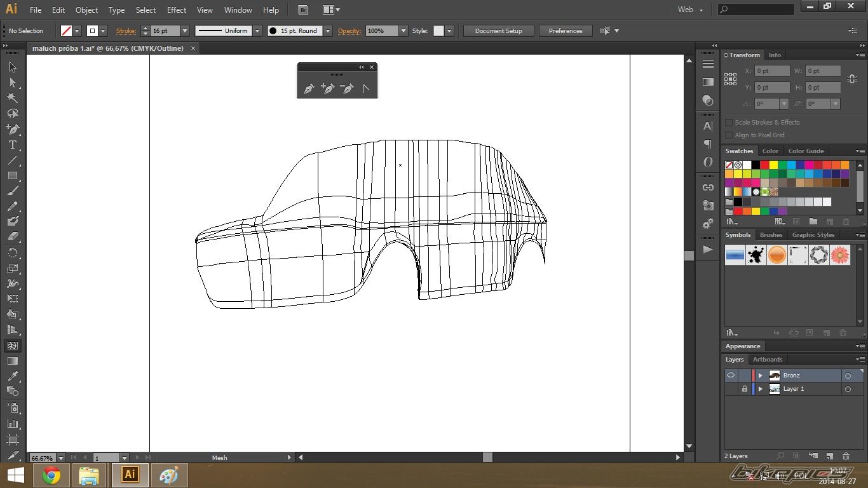The width and height of the screenshot is (868, 488).
Task: Click the Constrain Width and Height link icon
Action: click(x=853, y=79)
